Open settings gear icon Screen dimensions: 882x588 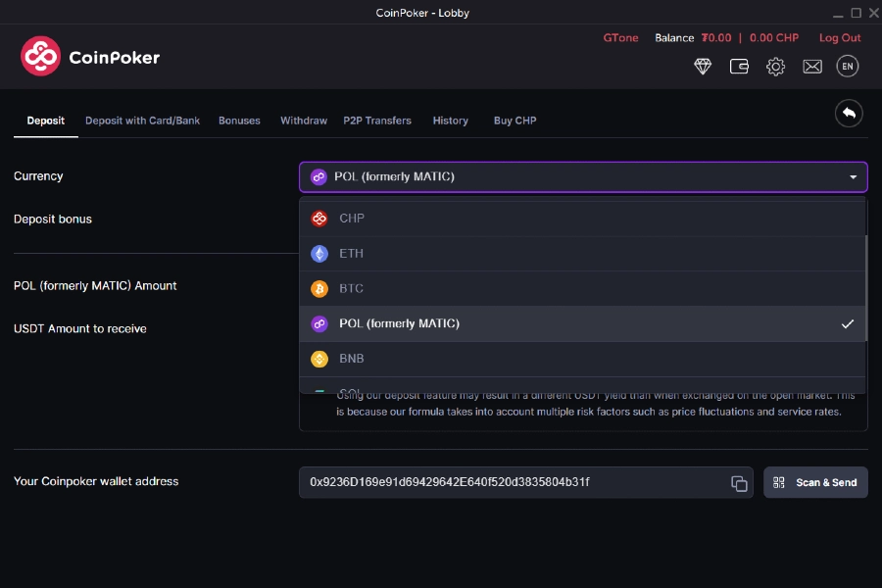[x=775, y=67]
